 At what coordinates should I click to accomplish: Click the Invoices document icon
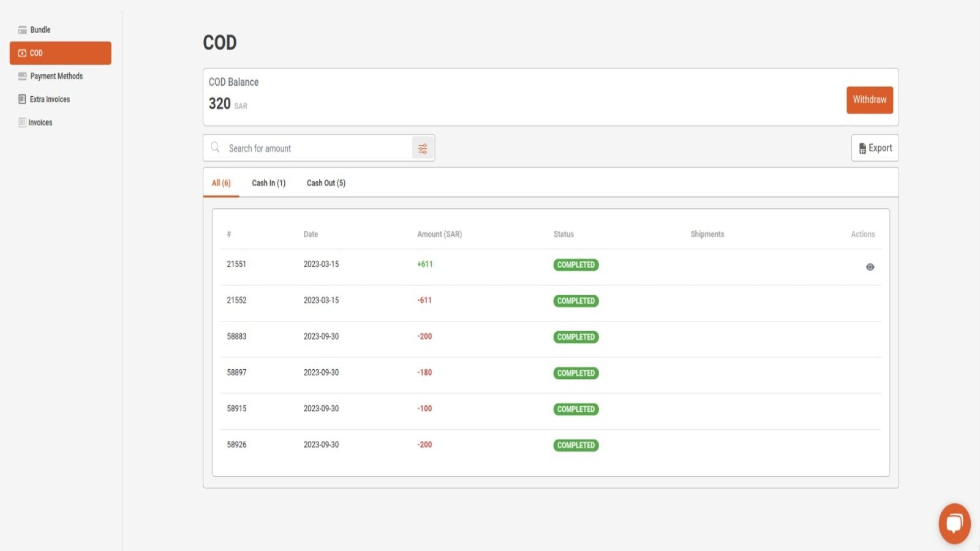pyautogui.click(x=21, y=122)
